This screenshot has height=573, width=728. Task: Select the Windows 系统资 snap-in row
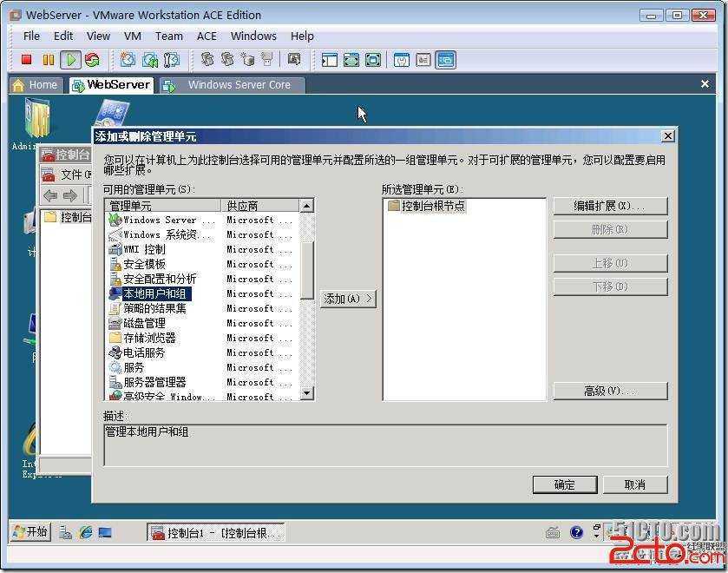coord(203,234)
